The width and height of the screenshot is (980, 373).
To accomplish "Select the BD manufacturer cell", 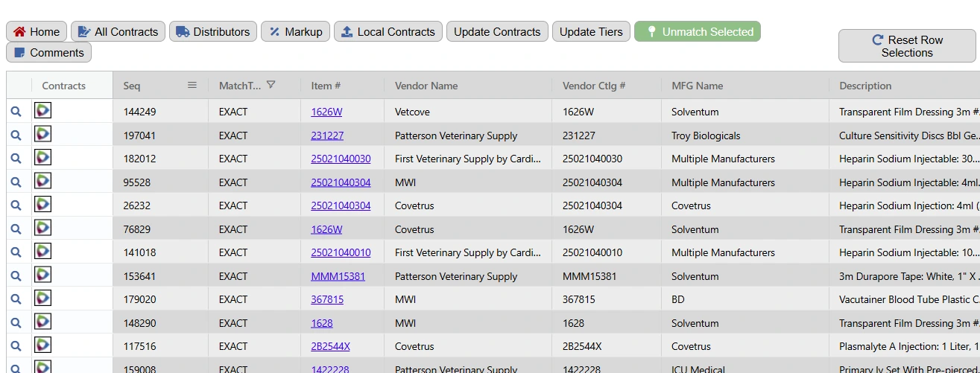I will [745, 299].
